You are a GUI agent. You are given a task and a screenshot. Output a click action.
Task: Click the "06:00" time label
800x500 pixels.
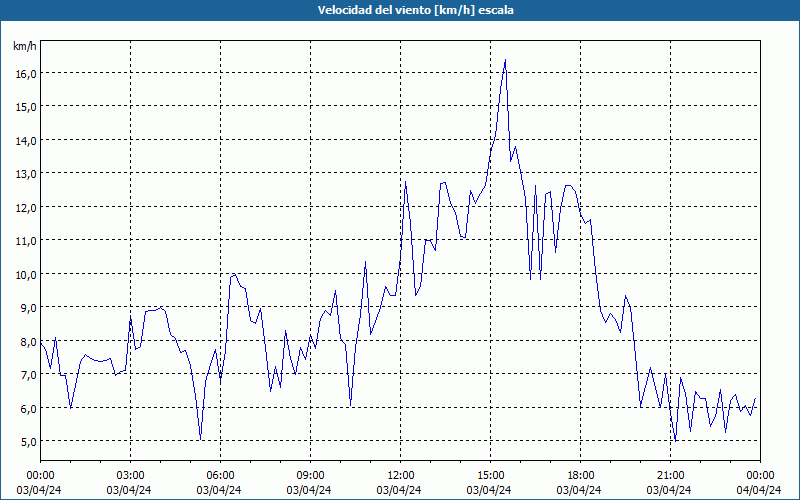tap(220, 476)
